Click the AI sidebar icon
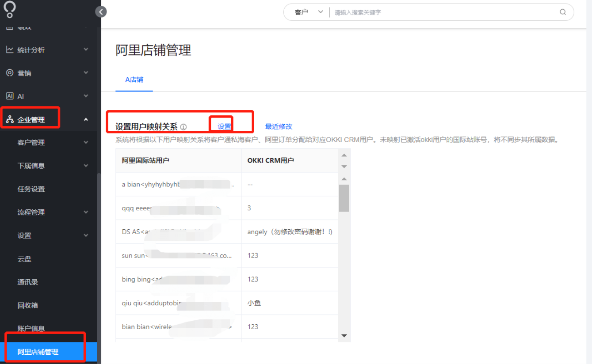This screenshot has width=592, height=364. [10, 96]
